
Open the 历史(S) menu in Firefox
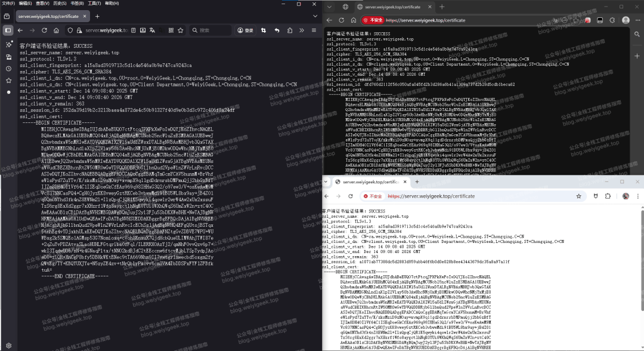coord(59,4)
